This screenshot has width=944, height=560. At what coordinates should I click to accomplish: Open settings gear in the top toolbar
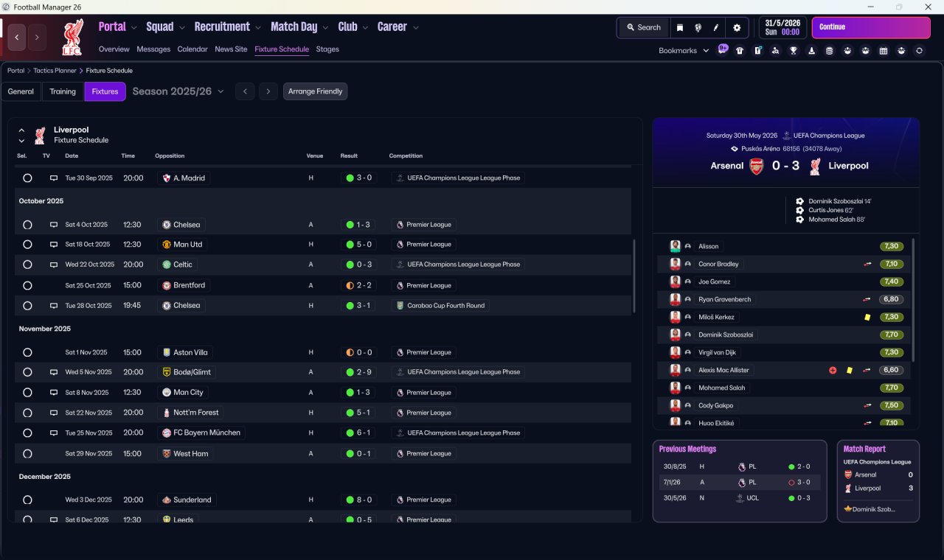[x=736, y=27]
